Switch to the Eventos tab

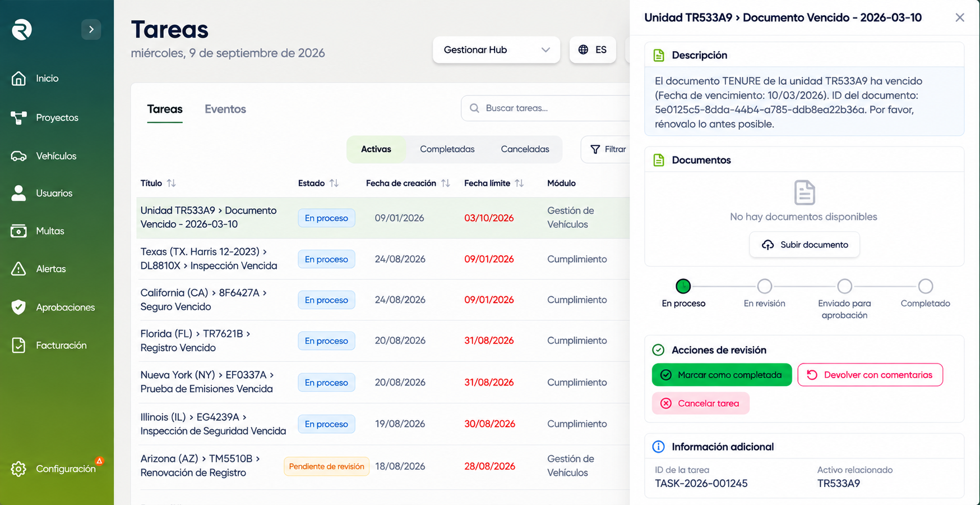(x=225, y=109)
